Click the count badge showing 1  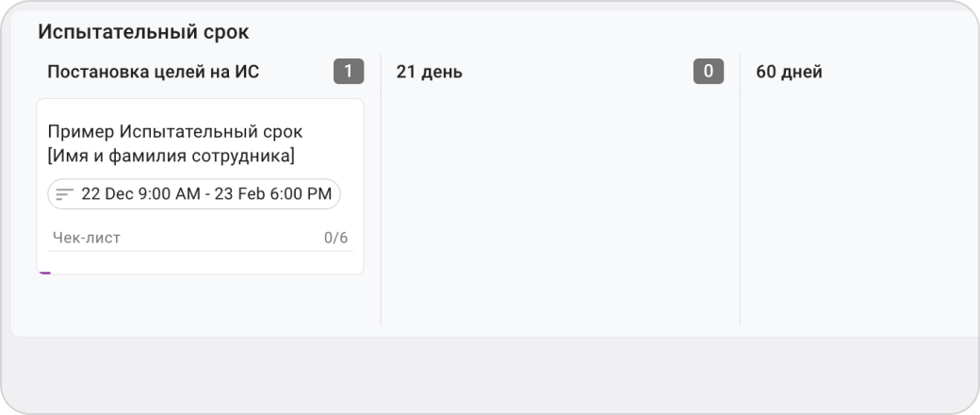tap(349, 72)
